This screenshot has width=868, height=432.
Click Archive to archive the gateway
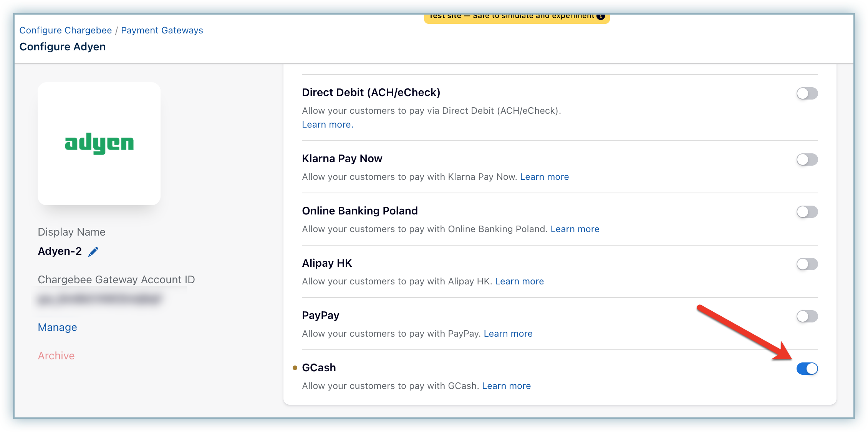[56, 356]
